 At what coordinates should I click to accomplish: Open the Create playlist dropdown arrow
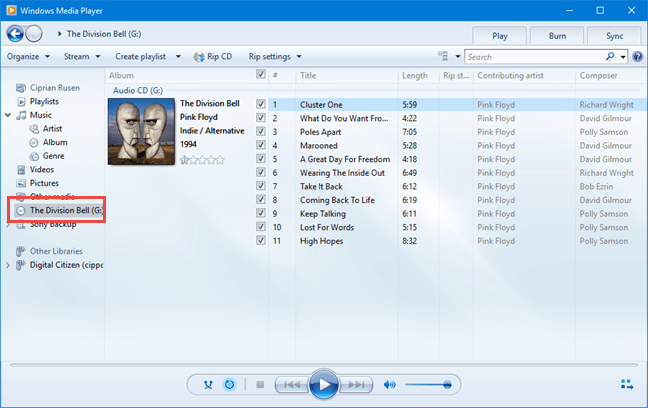tap(178, 57)
